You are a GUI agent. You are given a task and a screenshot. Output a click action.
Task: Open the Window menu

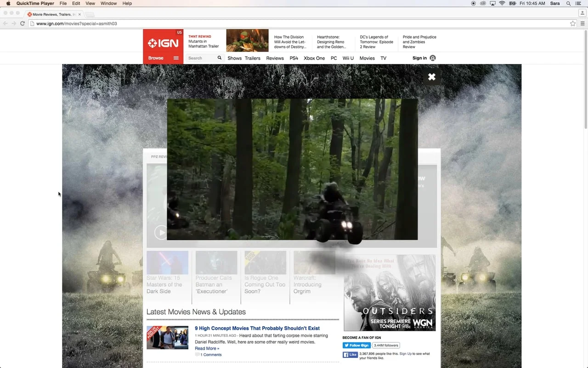108,3
